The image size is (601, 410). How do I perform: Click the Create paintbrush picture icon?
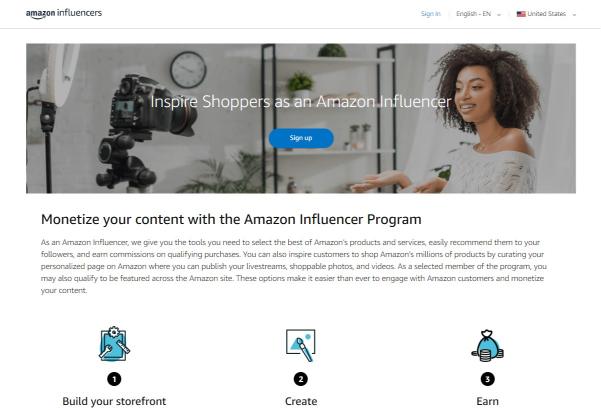tap(301, 345)
